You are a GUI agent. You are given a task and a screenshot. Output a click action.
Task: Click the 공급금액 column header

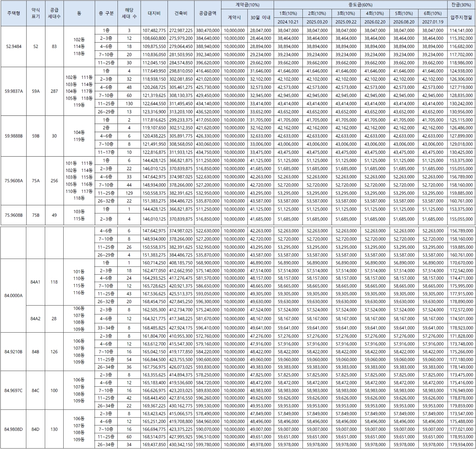coord(207,13)
